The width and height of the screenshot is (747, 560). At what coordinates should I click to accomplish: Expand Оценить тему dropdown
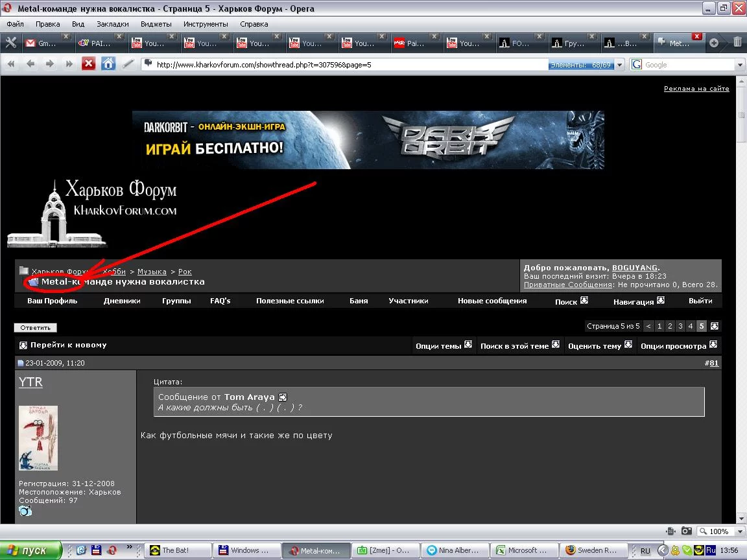coord(628,344)
